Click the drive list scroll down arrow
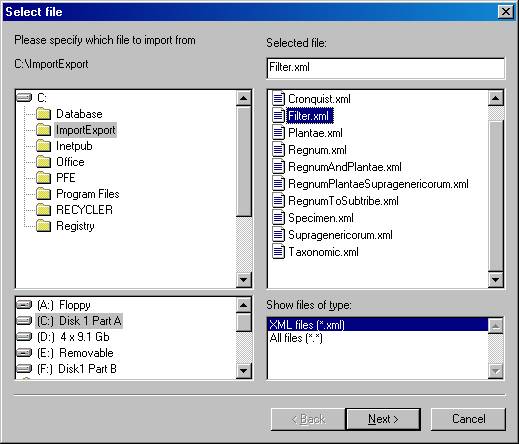Viewport: 519px width, 444px height. [244, 370]
